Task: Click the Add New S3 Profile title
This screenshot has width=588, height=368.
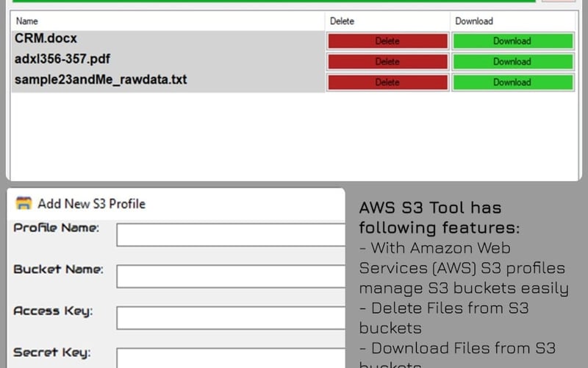Action: [91, 204]
